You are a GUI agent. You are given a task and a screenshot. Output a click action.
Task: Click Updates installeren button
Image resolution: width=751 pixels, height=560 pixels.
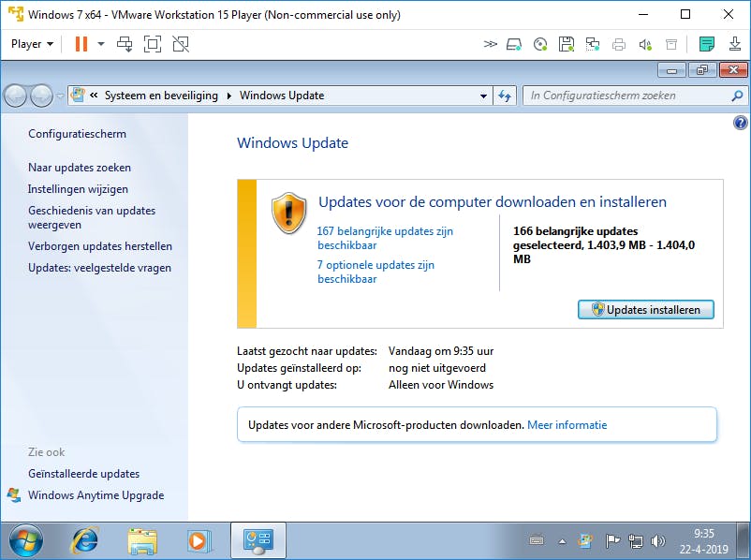645,309
